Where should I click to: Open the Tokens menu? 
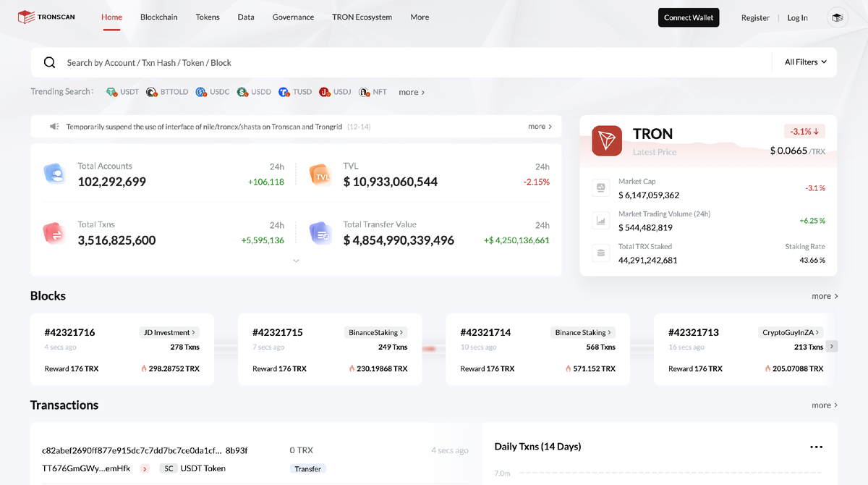pyautogui.click(x=208, y=17)
